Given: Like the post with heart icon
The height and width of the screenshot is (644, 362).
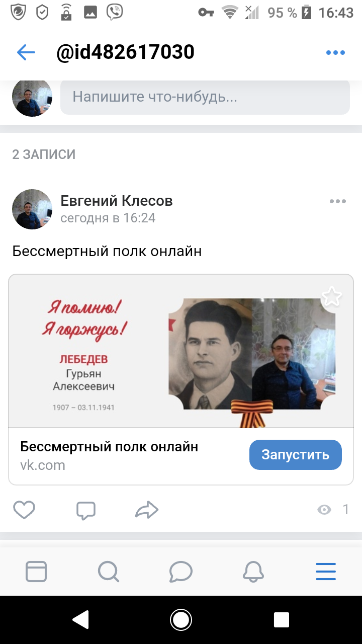Looking at the screenshot, I should 24,510.
